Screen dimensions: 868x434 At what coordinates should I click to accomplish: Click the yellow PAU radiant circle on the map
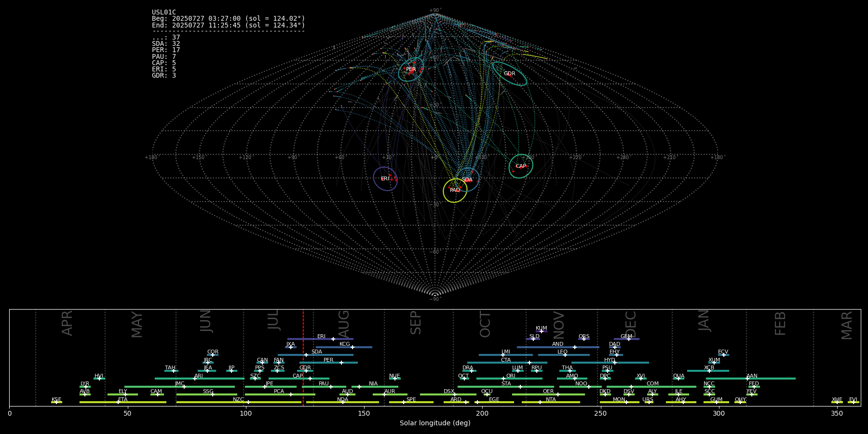[x=455, y=190]
